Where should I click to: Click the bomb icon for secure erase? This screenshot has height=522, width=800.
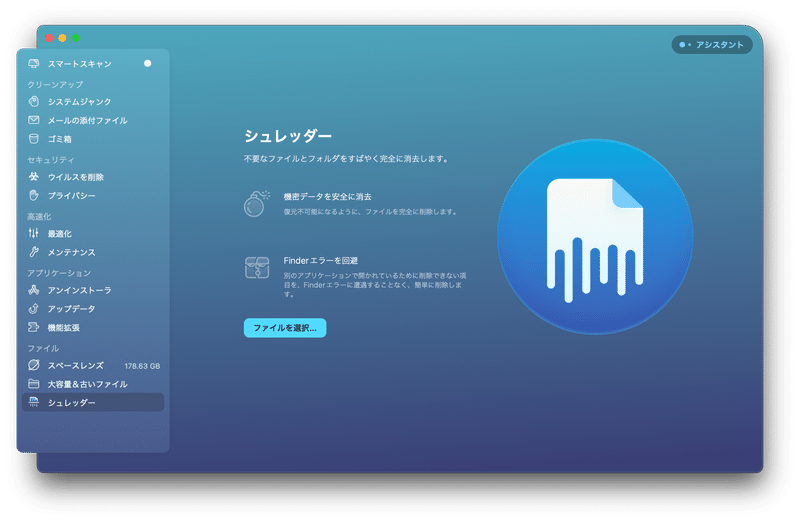257,204
